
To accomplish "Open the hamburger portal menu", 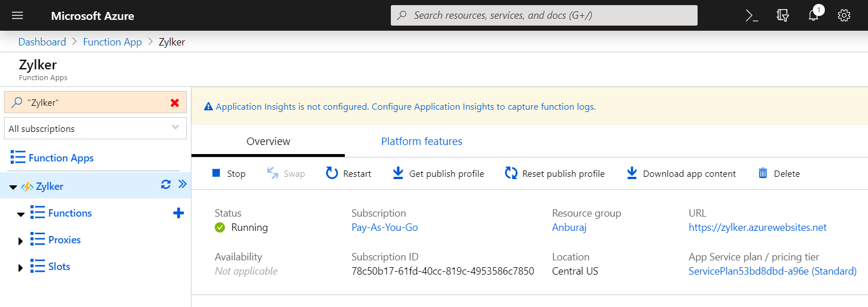I will (18, 15).
